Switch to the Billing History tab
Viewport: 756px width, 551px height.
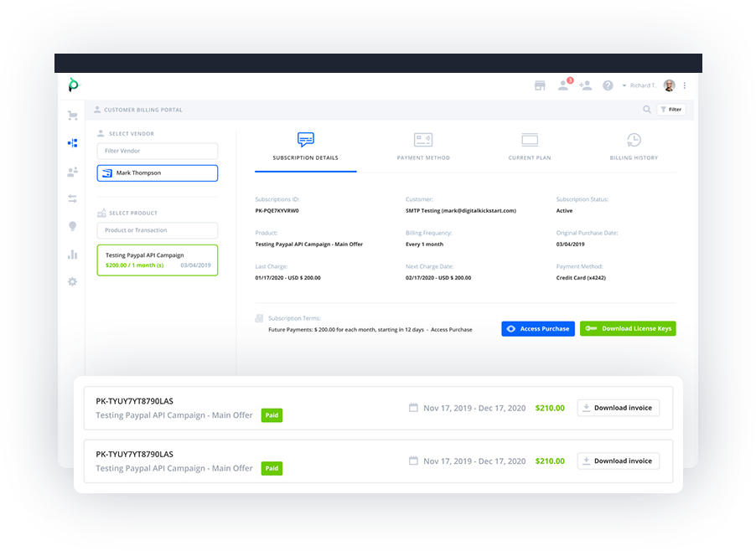[634, 146]
